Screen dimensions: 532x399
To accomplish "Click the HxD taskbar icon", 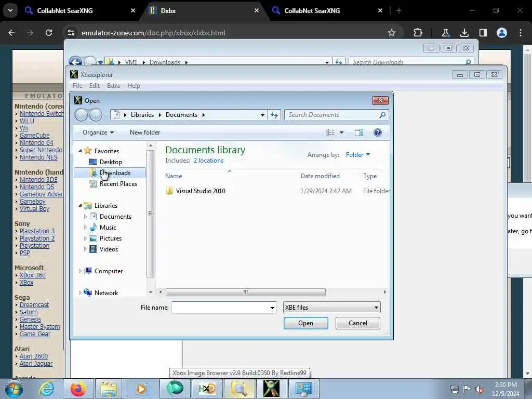I will coord(207,389).
